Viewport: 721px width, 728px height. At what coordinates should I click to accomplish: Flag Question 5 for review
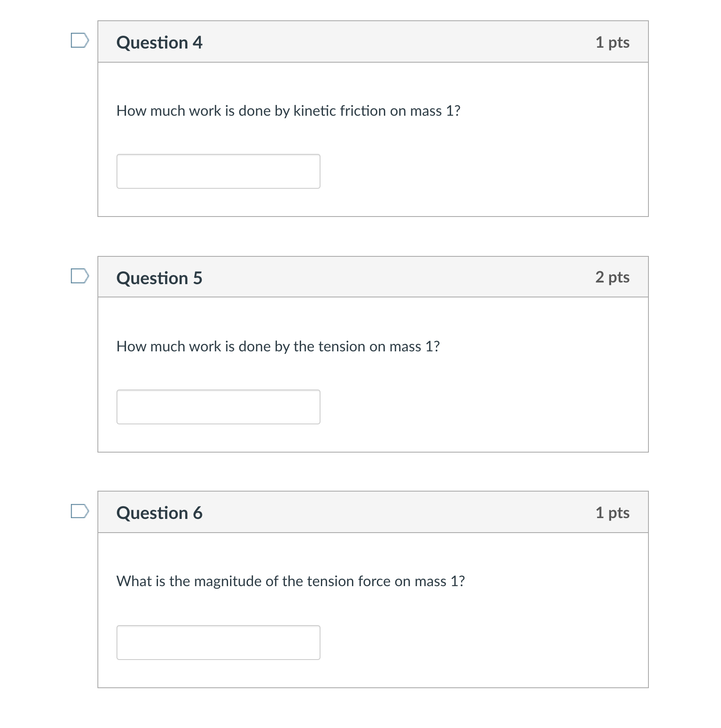(80, 276)
